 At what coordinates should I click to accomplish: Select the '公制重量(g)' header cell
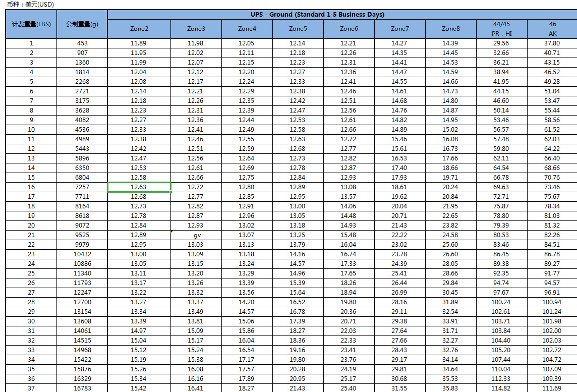82,24
